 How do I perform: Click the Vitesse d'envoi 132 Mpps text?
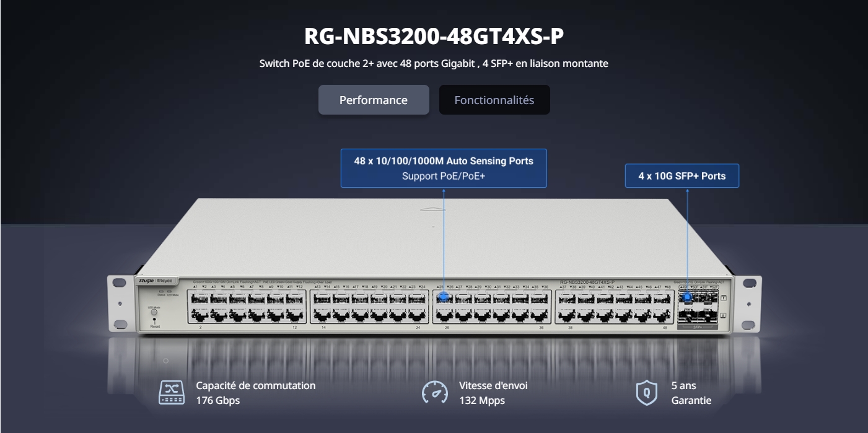[x=493, y=393]
